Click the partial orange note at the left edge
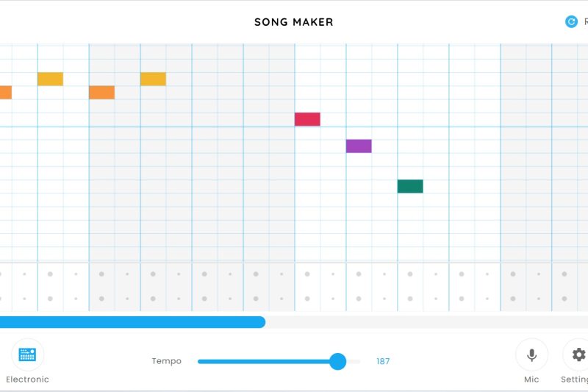Image resolution: width=588 pixels, height=392 pixels. click(5, 93)
